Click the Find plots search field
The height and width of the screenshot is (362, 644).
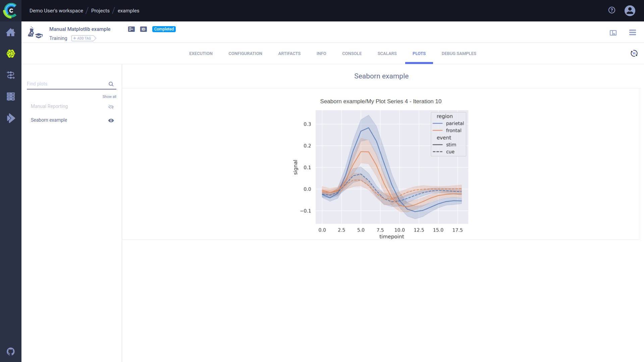click(66, 84)
